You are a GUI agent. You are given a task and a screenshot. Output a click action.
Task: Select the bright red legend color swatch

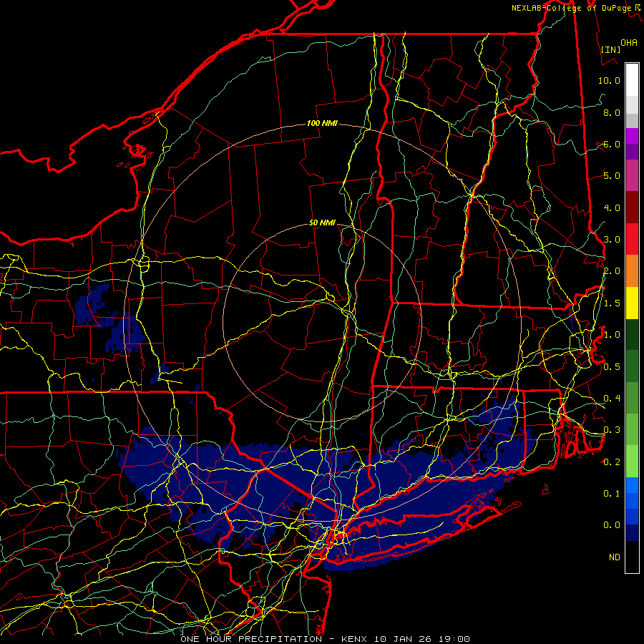632,240
